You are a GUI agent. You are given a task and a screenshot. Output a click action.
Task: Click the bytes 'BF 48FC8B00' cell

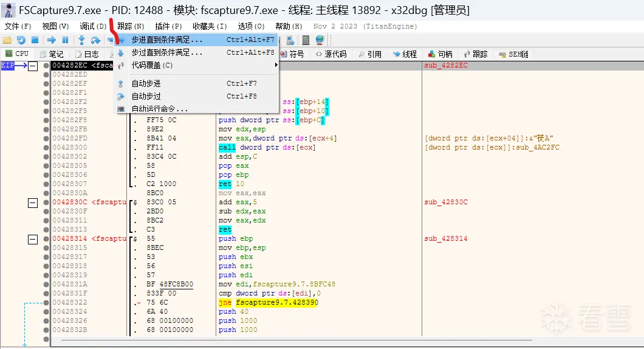[x=170, y=284]
